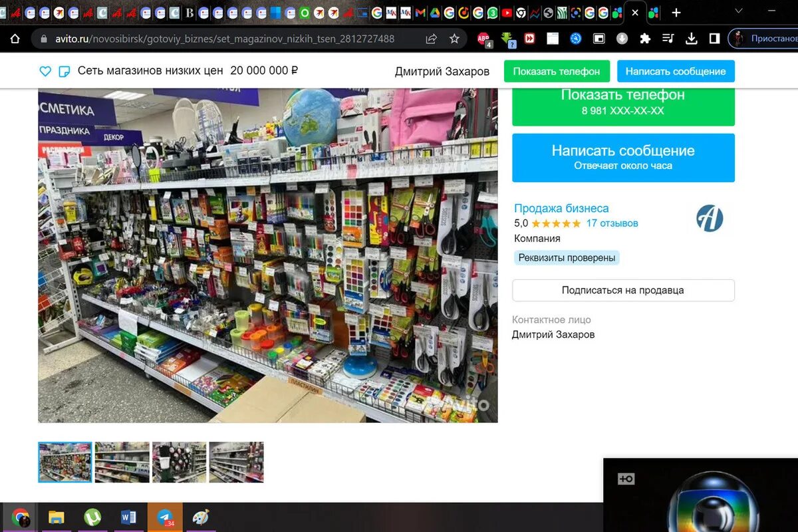Open the 17 отзывов reviews link
This screenshot has width=798, height=532.
[x=612, y=223]
